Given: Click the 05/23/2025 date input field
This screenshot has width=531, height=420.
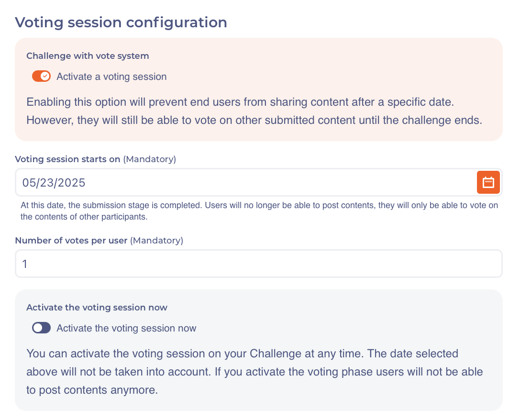Looking at the screenshot, I should [x=239, y=182].
